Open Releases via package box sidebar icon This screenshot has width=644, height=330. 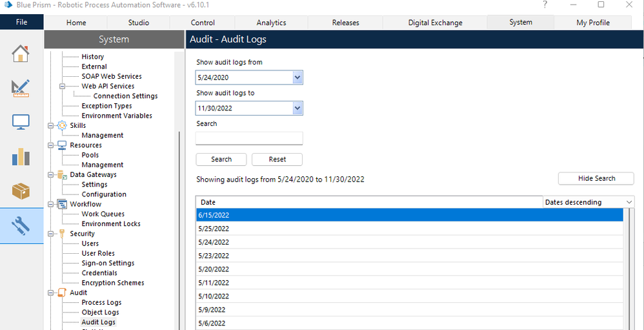tap(21, 191)
